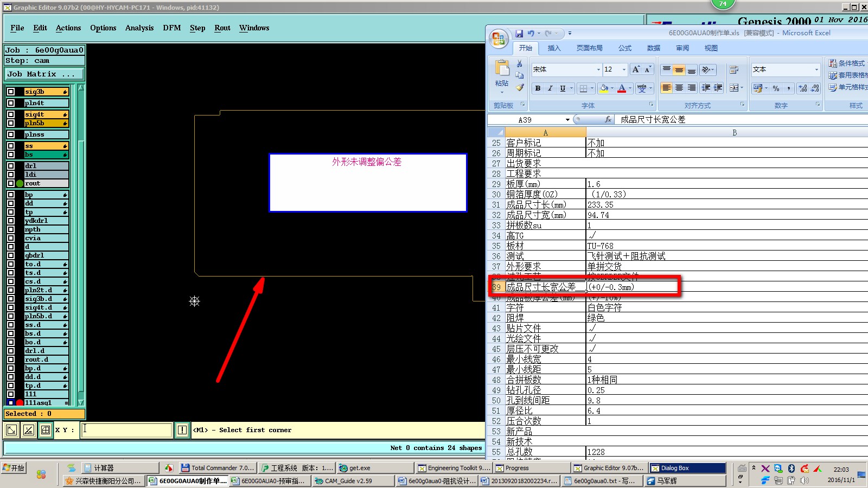Toggle visibility box for plnss layer
The image size is (868, 488).
tap(11, 134)
